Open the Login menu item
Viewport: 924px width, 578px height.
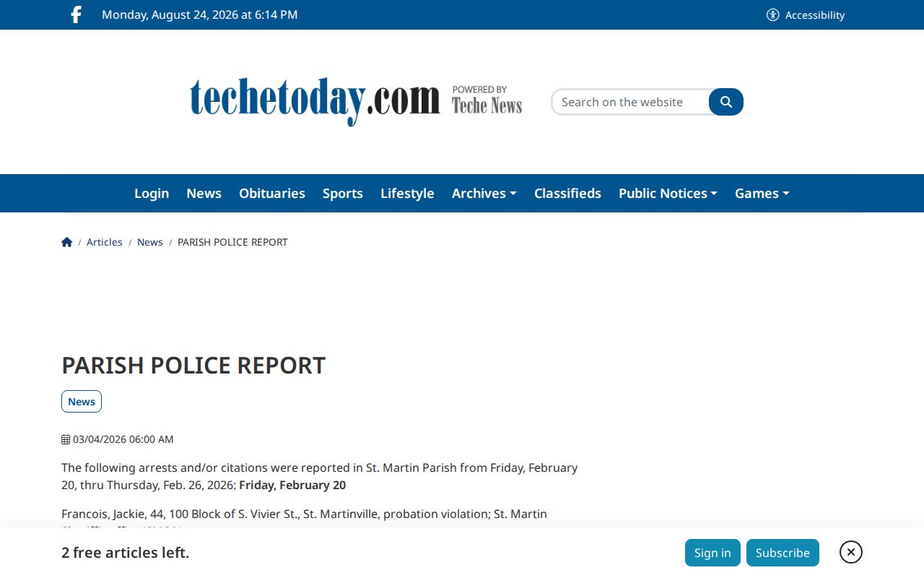[x=152, y=193]
